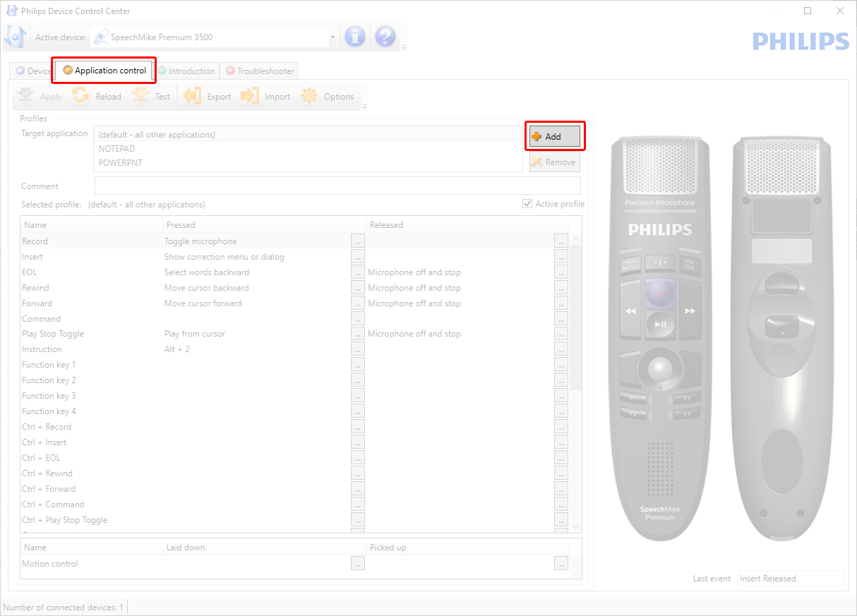Click the Released ellipsis button for EOL

[561, 272]
